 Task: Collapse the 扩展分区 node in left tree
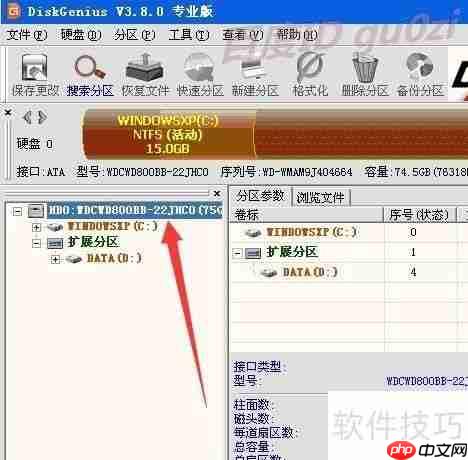[x=36, y=243]
